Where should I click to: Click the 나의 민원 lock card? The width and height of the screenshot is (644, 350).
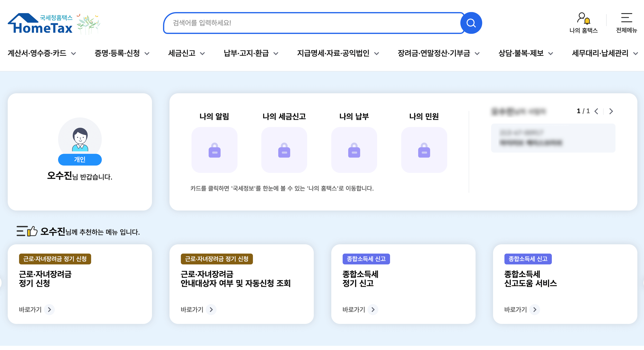424,150
